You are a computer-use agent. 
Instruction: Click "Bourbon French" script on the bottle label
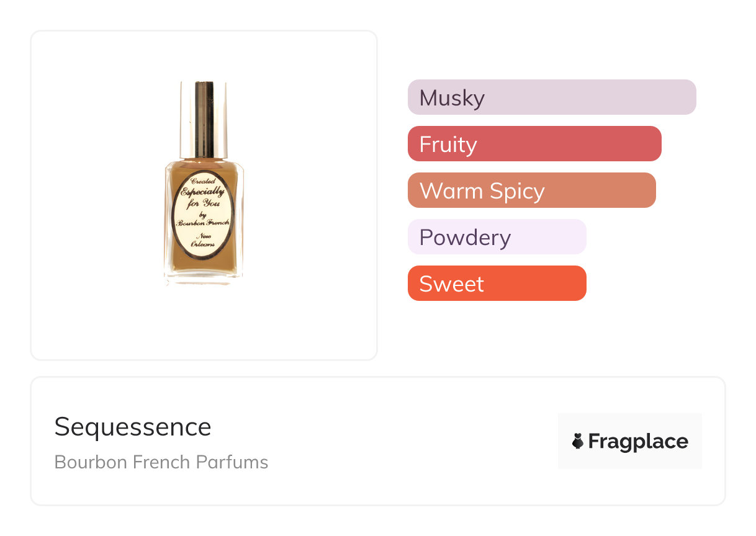(x=204, y=222)
